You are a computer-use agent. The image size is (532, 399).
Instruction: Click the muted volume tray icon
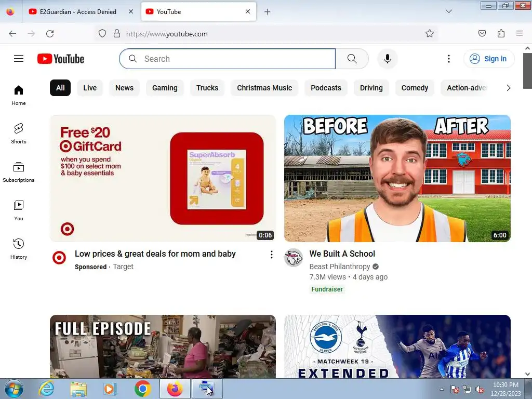click(480, 389)
